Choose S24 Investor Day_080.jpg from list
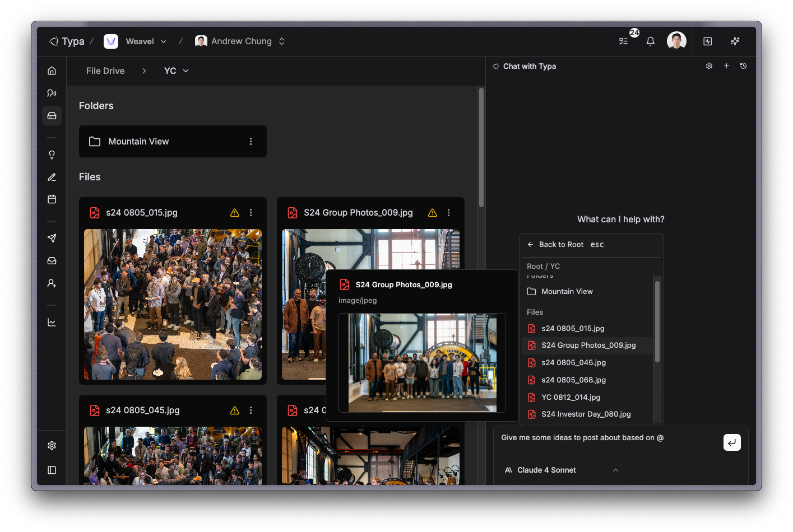Image resolution: width=793 pixels, height=532 pixels. [x=586, y=414]
